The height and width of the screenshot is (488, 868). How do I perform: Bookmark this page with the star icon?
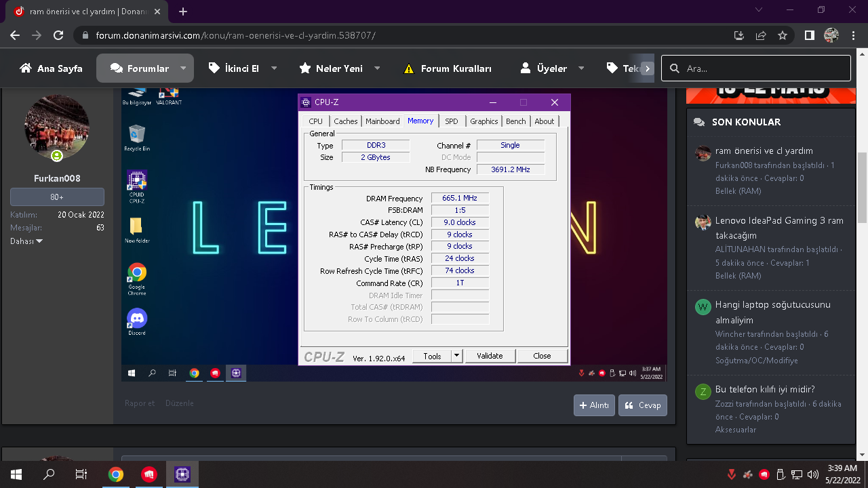(x=783, y=35)
